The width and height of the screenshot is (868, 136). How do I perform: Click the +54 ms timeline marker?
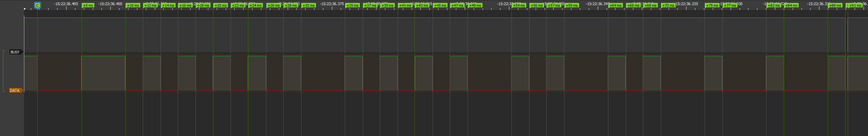click(x=519, y=5)
